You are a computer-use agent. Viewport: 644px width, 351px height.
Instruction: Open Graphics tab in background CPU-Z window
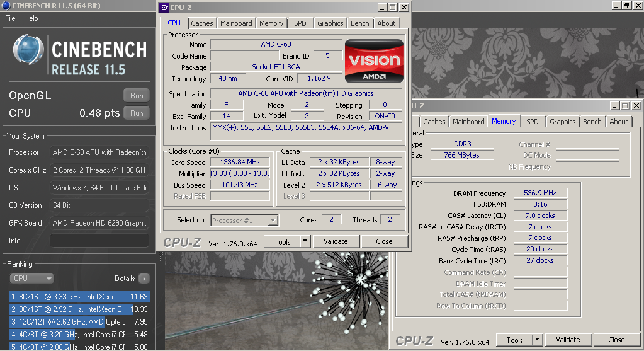[x=562, y=122]
